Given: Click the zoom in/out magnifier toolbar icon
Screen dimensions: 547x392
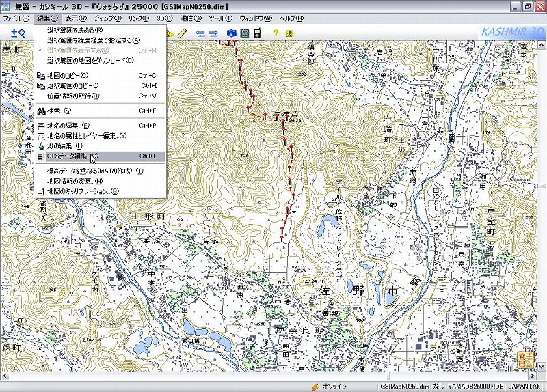Looking at the screenshot, I should (x=18, y=33).
